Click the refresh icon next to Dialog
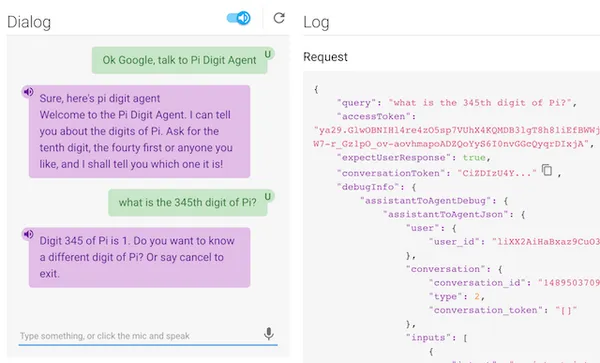 coord(279,18)
